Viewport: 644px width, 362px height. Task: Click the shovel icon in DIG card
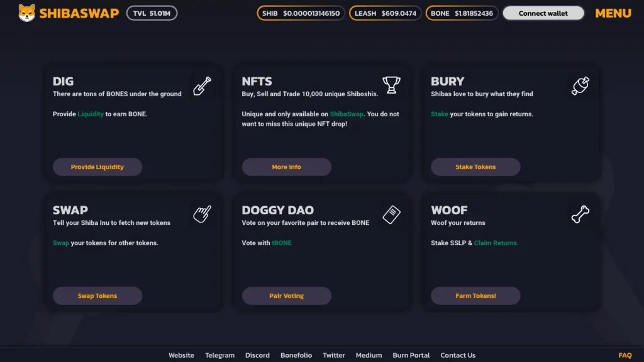pos(202,85)
